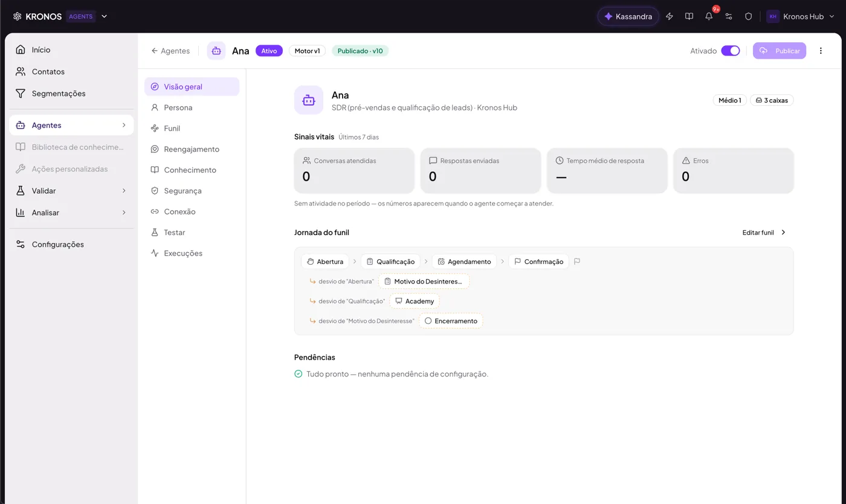Click Editar funil link
846x504 pixels.
click(764, 233)
